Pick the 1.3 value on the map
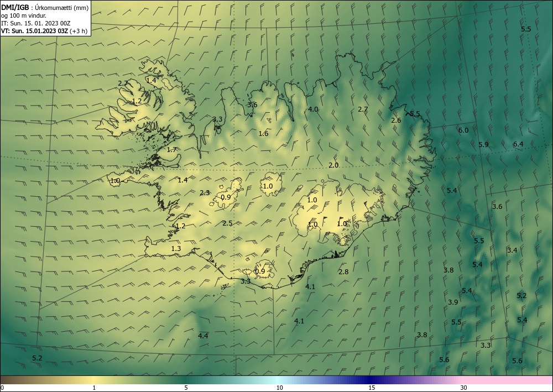Viewport: 553px width, 392px height. click(176, 249)
